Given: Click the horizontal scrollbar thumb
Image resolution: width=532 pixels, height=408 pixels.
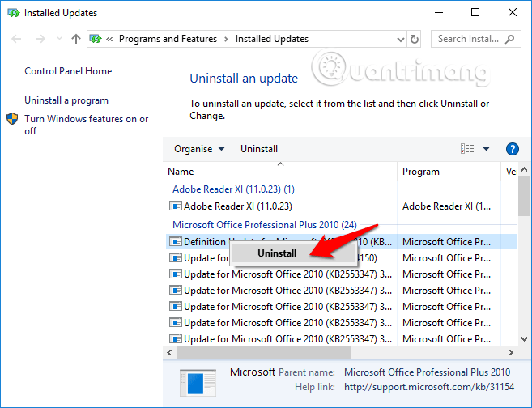Looking at the screenshot, I should [264, 353].
